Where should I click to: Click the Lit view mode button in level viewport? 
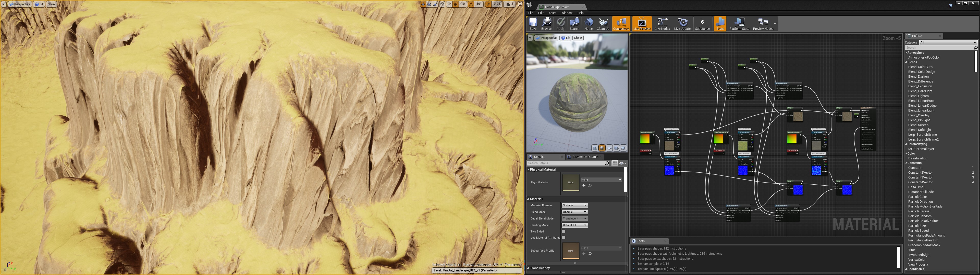point(39,4)
